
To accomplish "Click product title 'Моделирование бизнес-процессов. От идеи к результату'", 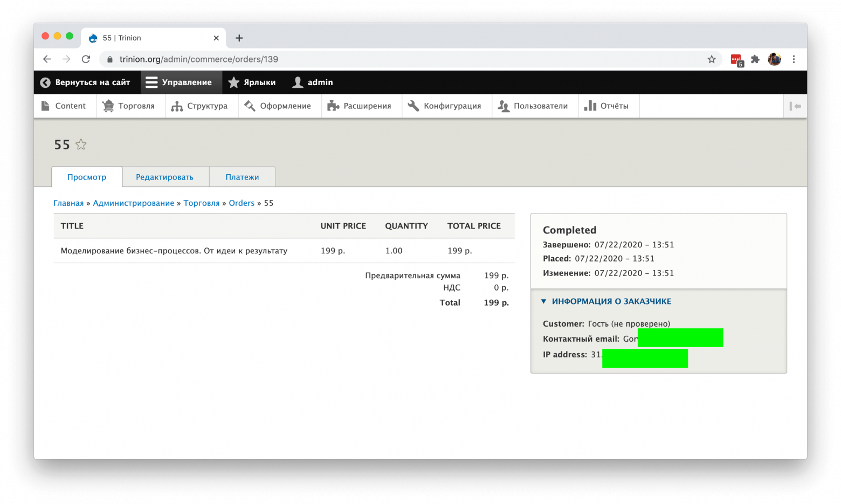I will (174, 251).
